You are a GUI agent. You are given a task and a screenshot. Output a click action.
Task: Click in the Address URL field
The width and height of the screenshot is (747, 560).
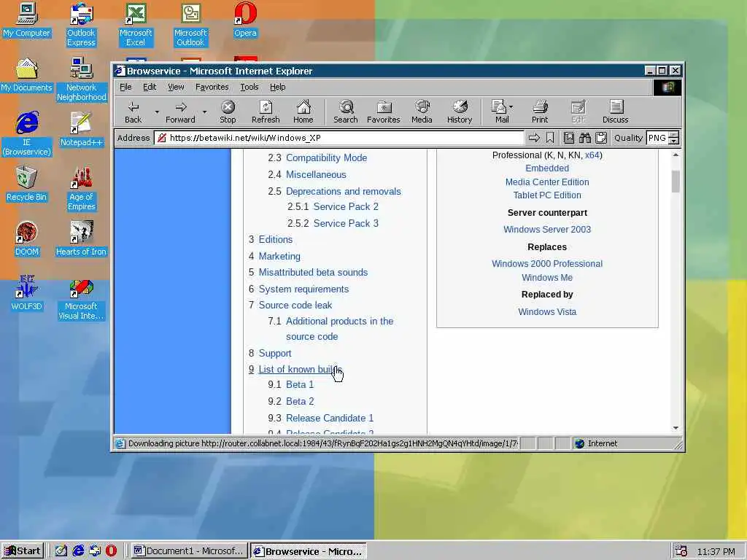click(339, 138)
